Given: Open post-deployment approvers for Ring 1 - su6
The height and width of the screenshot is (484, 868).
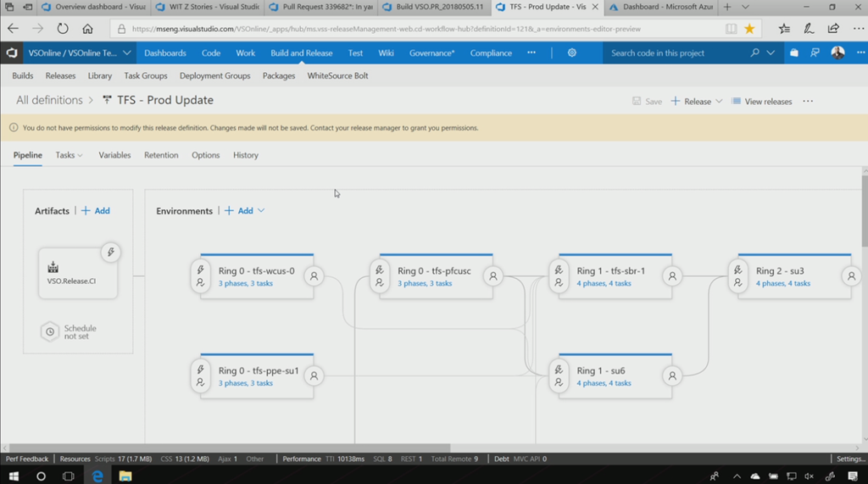Looking at the screenshot, I should (672, 376).
